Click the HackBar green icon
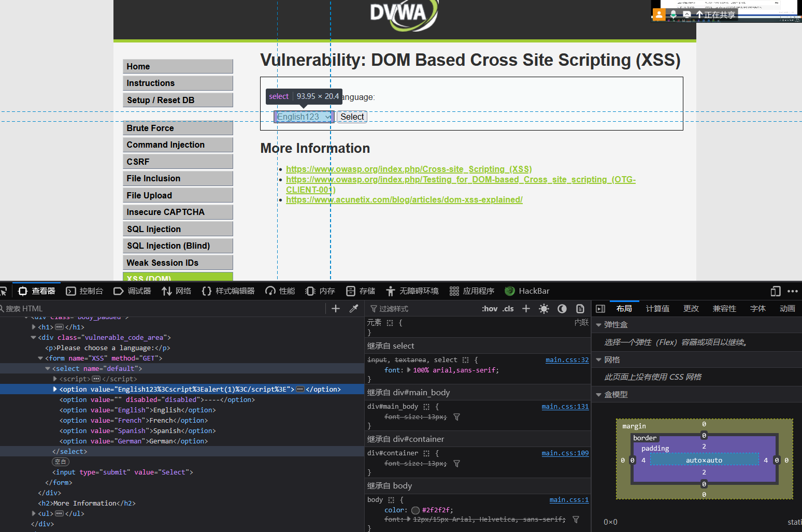Viewport: 802px width, 532px height. click(510, 291)
